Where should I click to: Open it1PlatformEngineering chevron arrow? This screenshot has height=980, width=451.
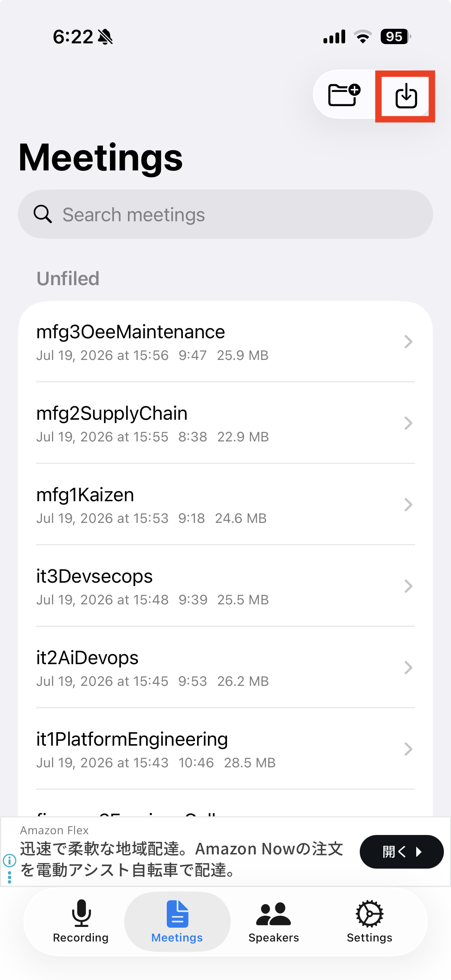408,749
